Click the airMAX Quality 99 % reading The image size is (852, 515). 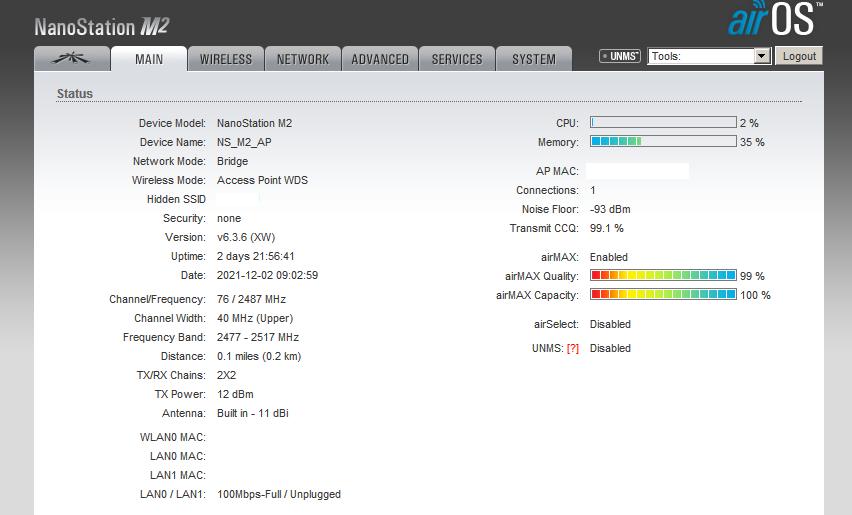pos(752,276)
